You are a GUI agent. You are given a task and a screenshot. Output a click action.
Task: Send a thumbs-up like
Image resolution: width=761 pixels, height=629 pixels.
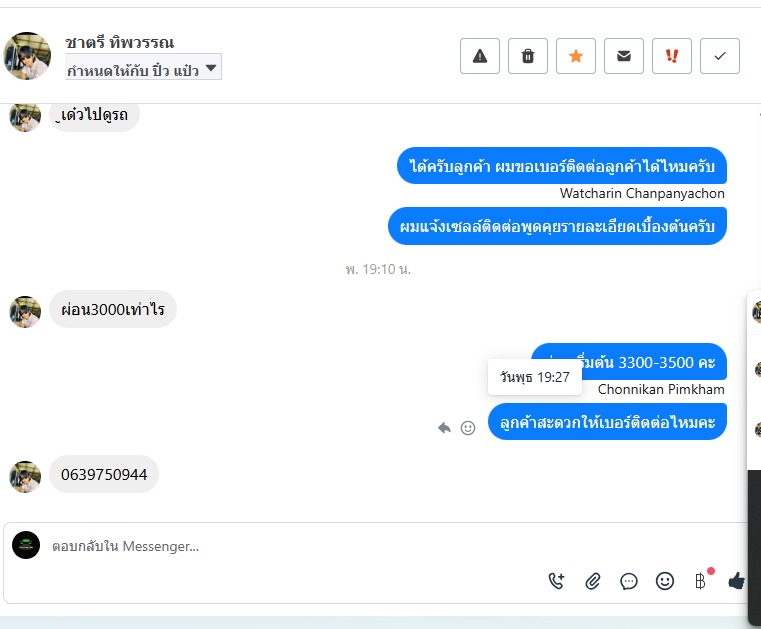[736, 580]
